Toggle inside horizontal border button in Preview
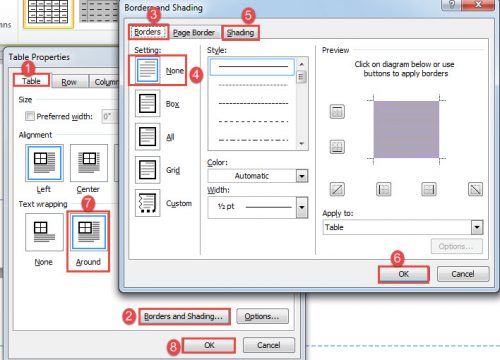This screenshot has width=500, height=360. [x=337, y=147]
